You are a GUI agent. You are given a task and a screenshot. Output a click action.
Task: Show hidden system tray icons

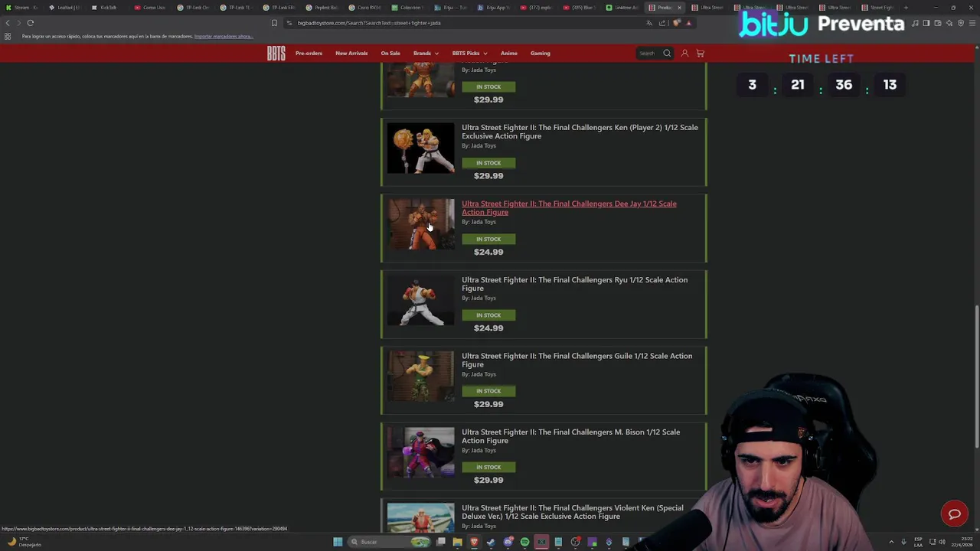[892, 542]
